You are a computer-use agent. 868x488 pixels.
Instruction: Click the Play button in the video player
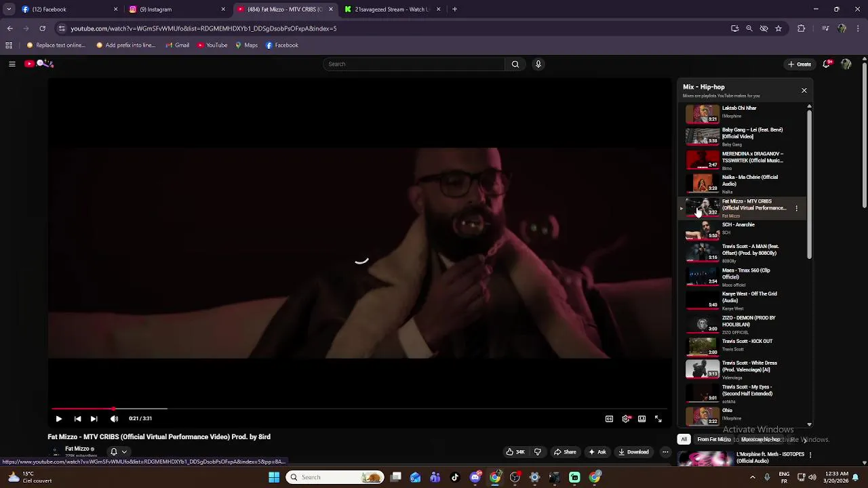click(x=58, y=419)
